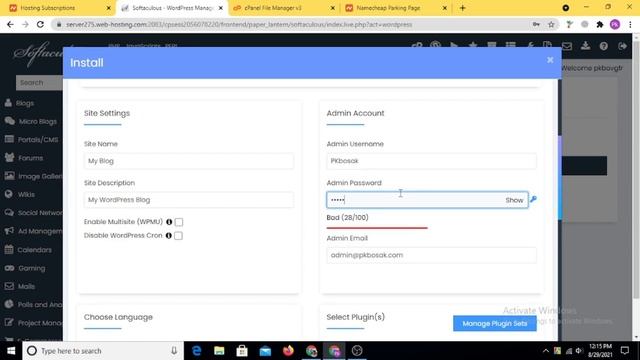This screenshot has height=360, width=640.
Task: Close the Install dialog with the X
Action: [x=550, y=60]
